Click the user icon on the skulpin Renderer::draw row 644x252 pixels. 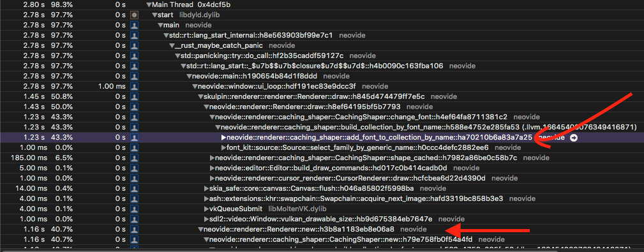pos(134,97)
